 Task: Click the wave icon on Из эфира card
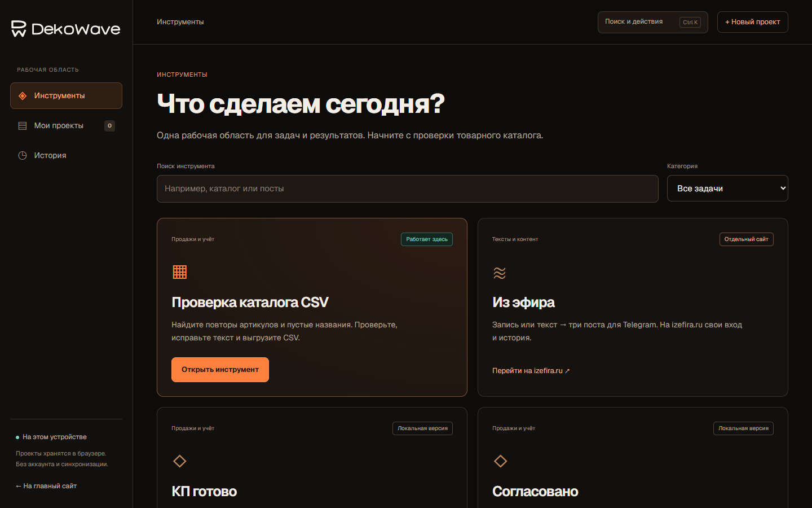point(500,273)
